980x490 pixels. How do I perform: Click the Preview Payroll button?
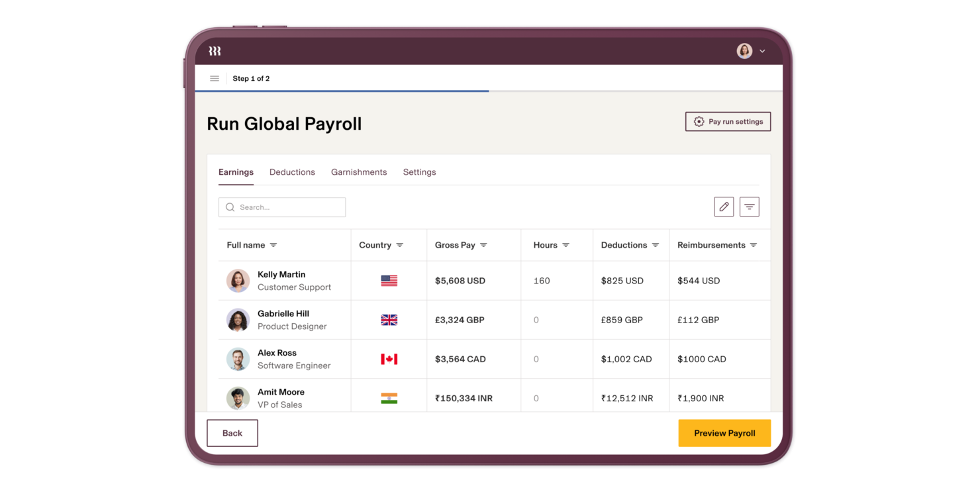(x=724, y=432)
